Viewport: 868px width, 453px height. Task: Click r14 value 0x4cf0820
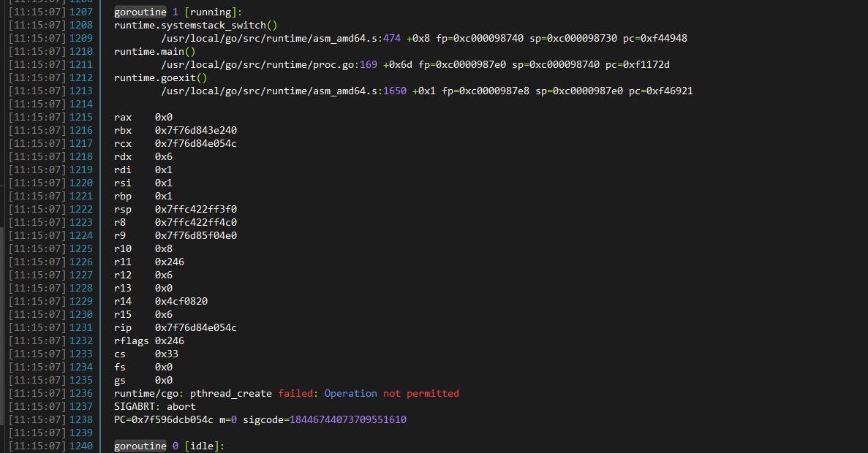[x=181, y=302]
